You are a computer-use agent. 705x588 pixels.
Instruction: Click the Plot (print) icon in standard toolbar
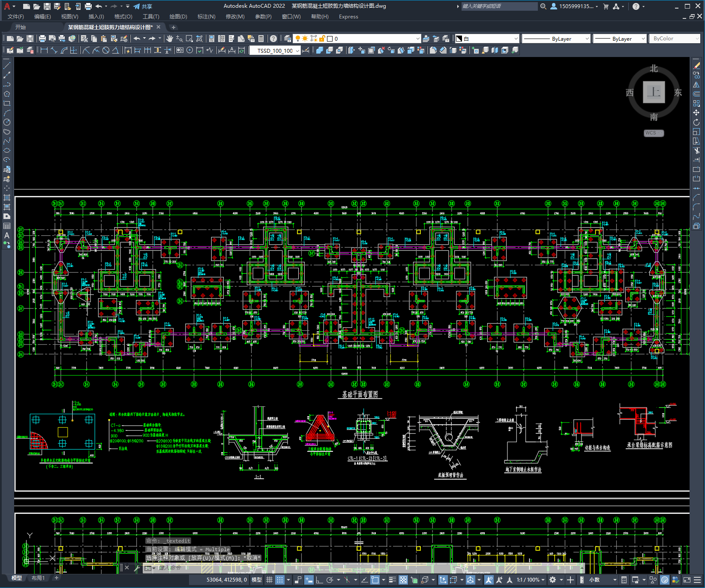pos(42,39)
